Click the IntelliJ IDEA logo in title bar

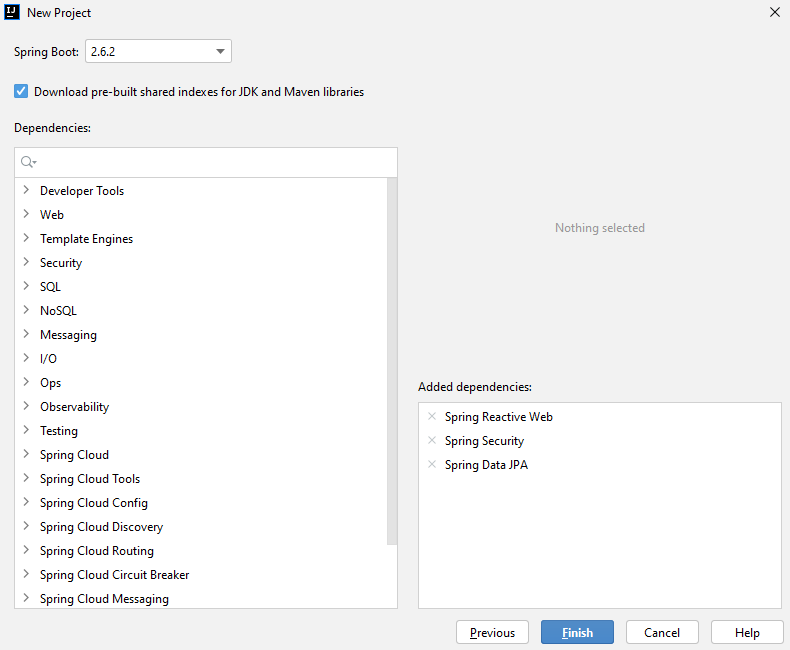13,13
